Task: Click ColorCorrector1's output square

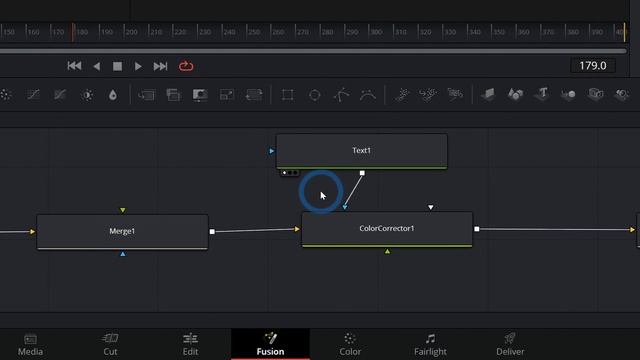Action: pyautogui.click(x=477, y=229)
